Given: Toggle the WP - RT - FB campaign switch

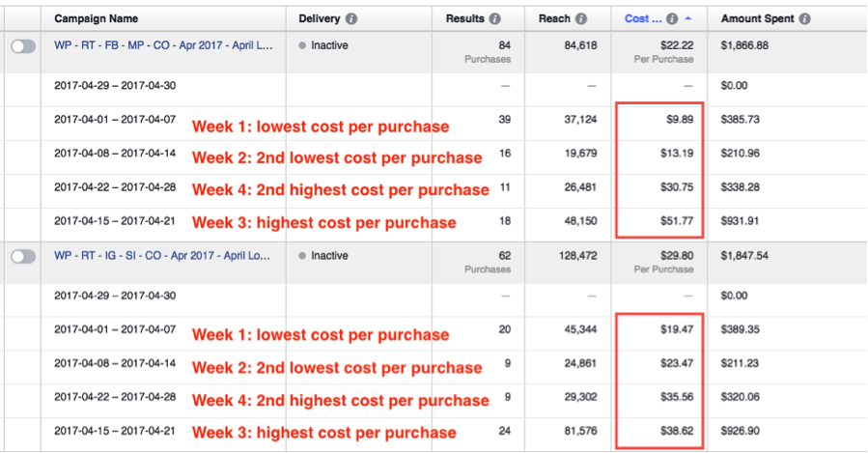Looking at the screenshot, I should click(23, 45).
